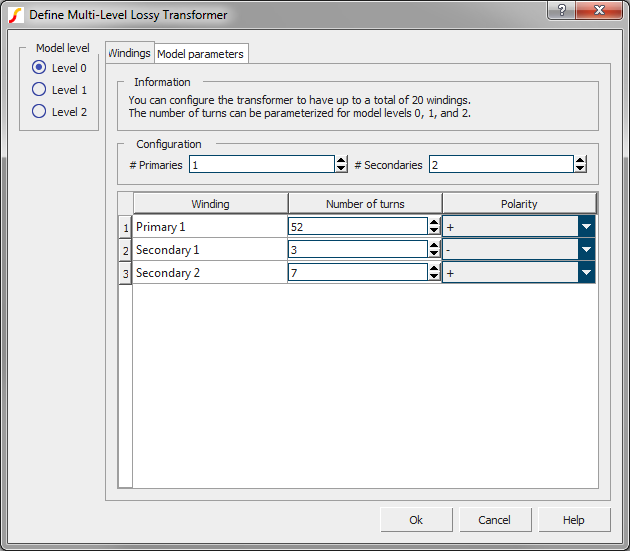Increment Primary 1 number of turns
Image resolution: width=630 pixels, height=551 pixels.
pyautogui.click(x=434, y=222)
